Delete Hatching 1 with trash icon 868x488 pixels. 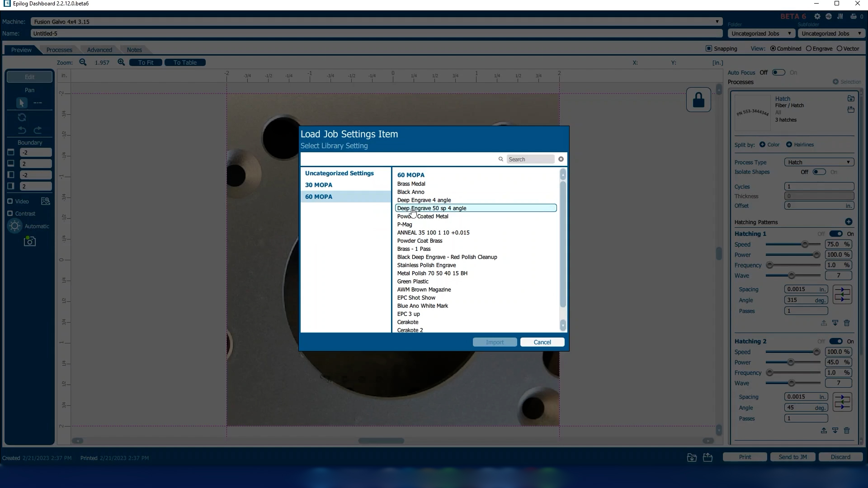[847, 323]
